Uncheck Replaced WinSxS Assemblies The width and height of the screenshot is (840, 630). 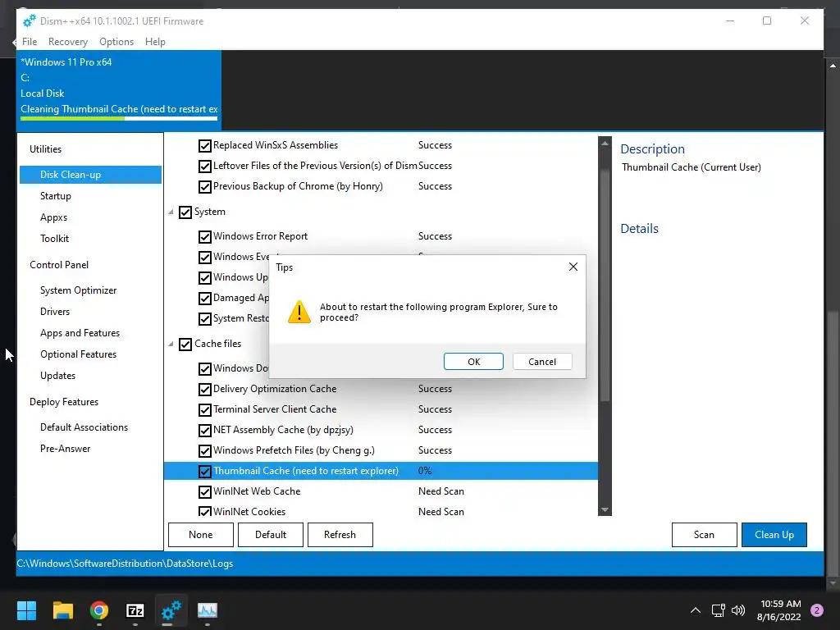click(204, 146)
